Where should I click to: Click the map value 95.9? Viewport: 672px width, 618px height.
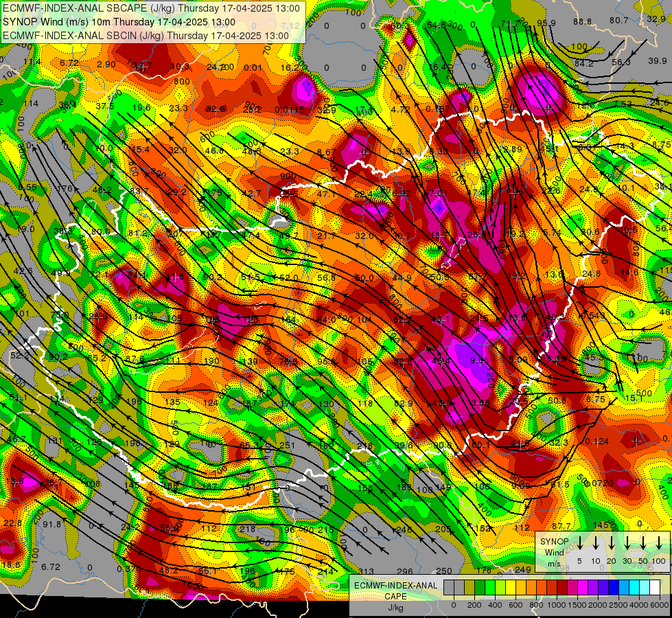(546, 23)
